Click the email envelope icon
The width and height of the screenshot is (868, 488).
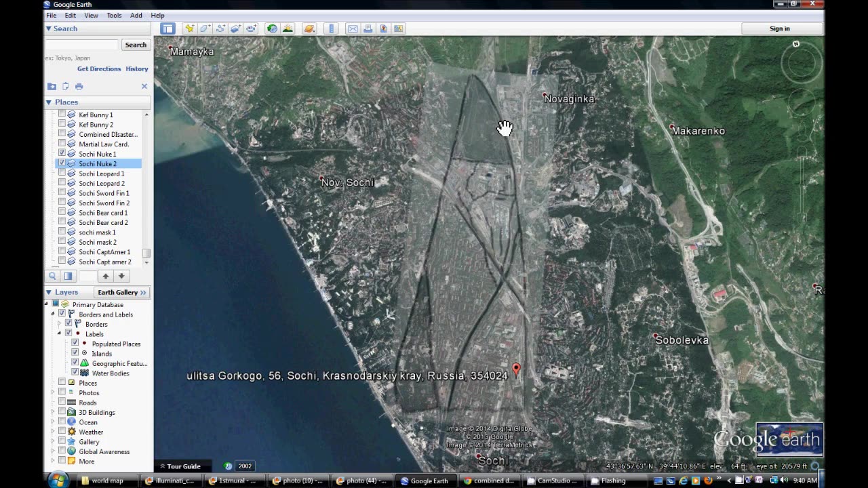click(x=353, y=28)
